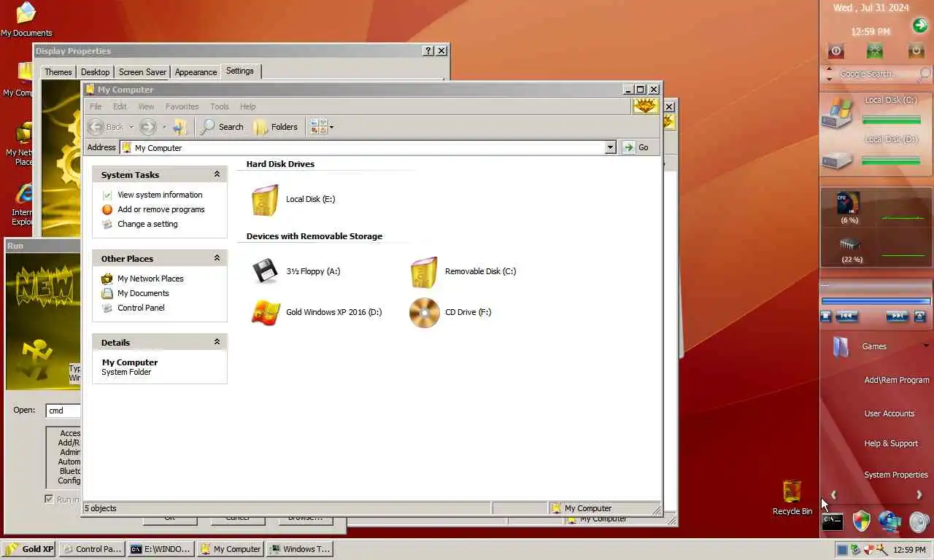The image size is (934, 560).
Task: Open Add\Rem Program sidebar shortcut
Action: 897,380
